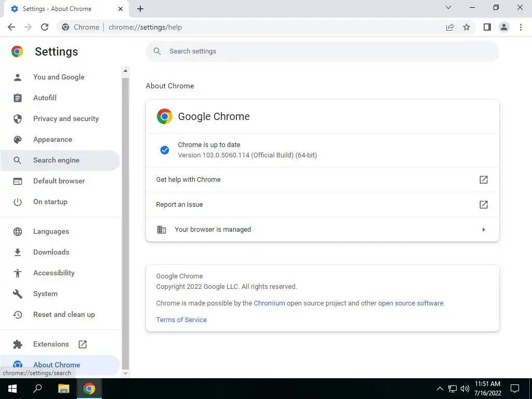This screenshot has width=532, height=399.
Task: Open Search engine settings
Action: pos(60,160)
